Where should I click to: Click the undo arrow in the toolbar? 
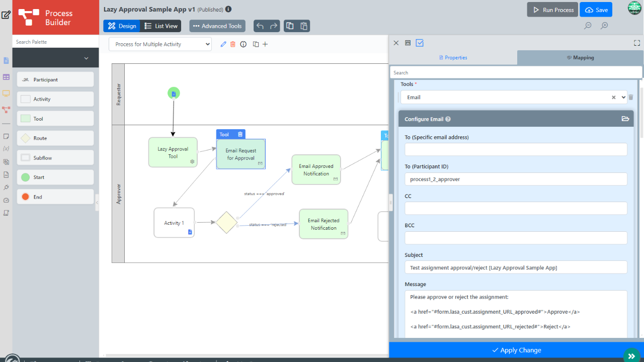click(260, 26)
